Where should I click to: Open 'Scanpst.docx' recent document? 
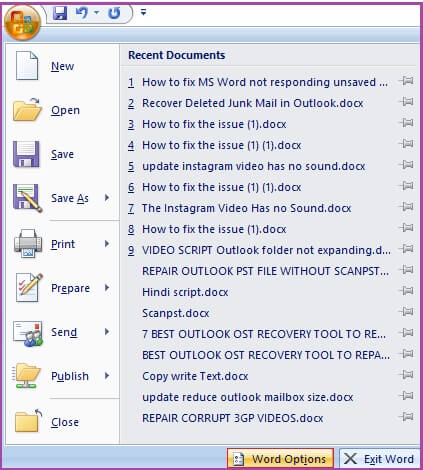[176, 313]
